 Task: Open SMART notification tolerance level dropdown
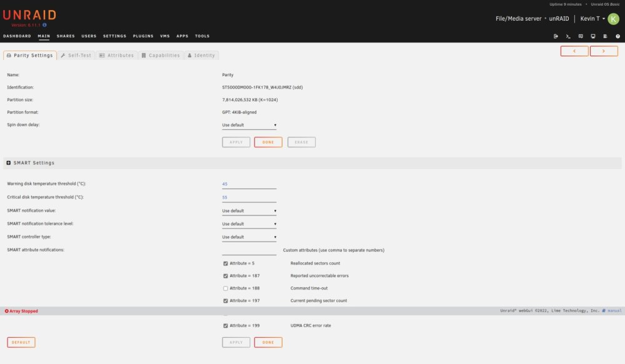[249, 224]
